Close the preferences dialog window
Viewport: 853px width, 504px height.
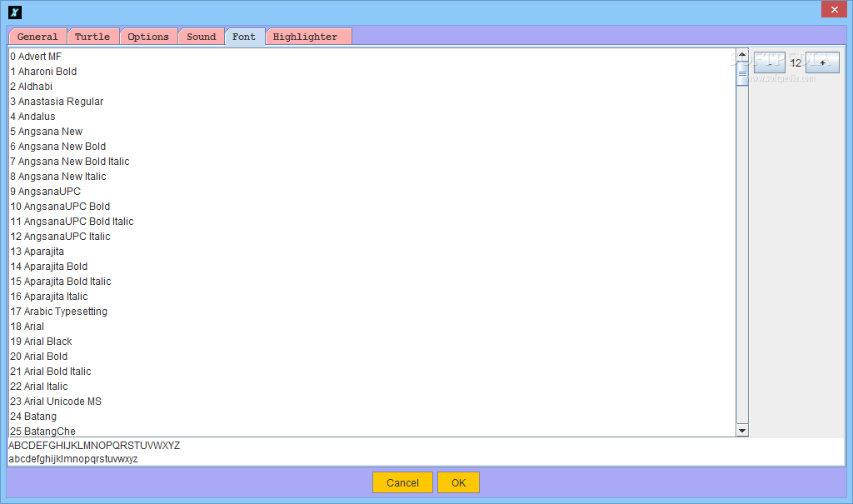[x=834, y=9]
